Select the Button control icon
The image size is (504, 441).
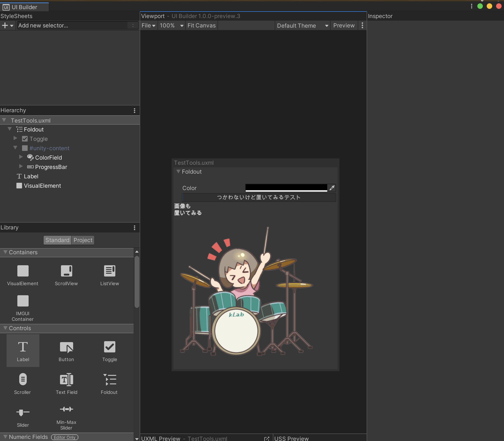[x=66, y=347]
